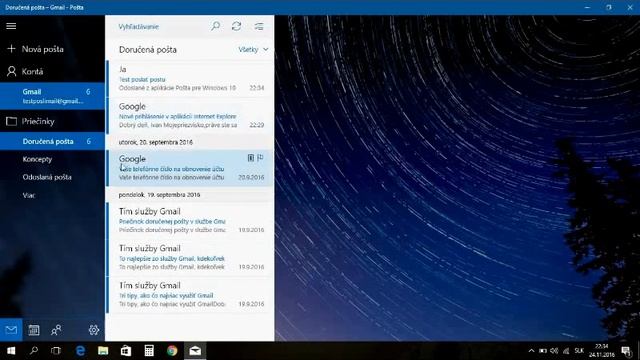Click the SLK input language indicator

click(x=579, y=351)
